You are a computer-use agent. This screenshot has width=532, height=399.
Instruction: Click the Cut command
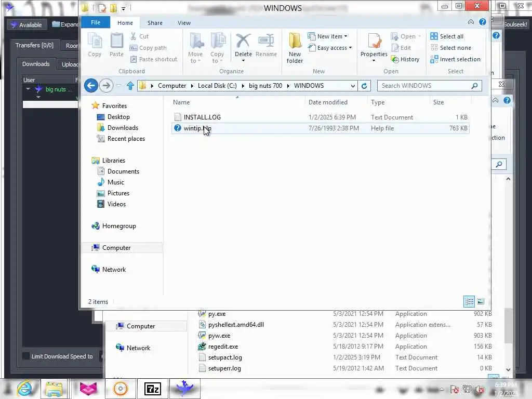point(139,36)
